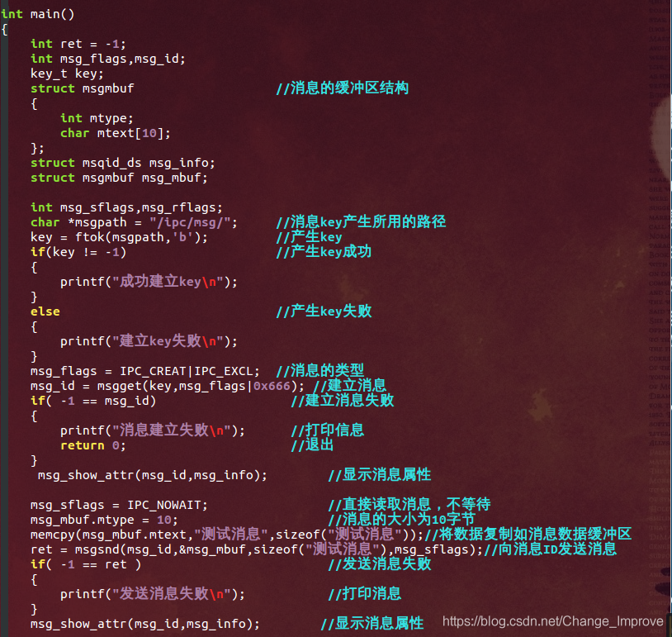The height and width of the screenshot is (637, 672).
Task: Click the 'struct msqid_ds msg_info;' declaration
Action: [x=122, y=163]
